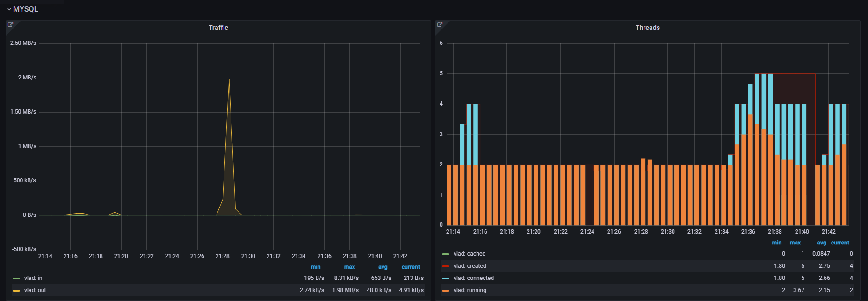Image resolution: width=868 pixels, height=301 pixels.
Task: Click the 8.31 kB/s max value for vlad: in
Action: point(346,278)
